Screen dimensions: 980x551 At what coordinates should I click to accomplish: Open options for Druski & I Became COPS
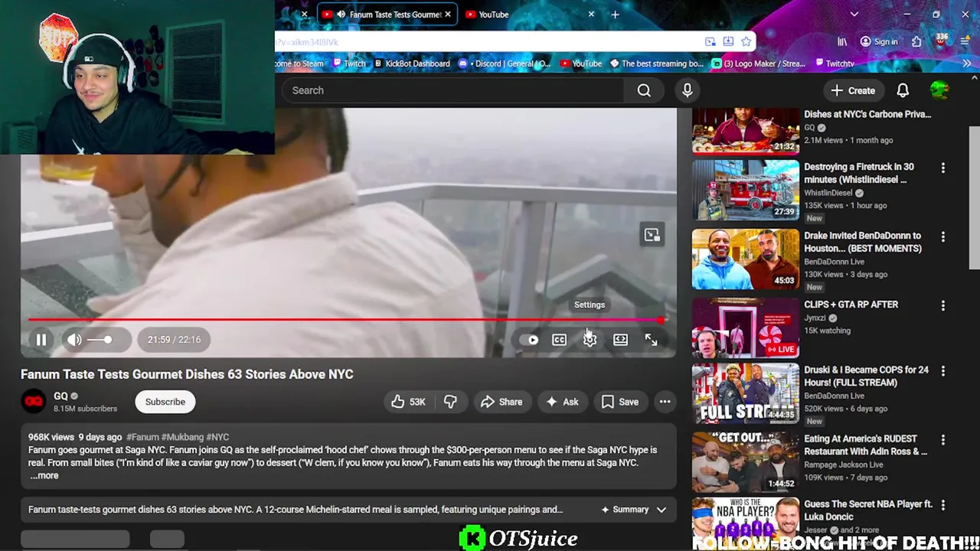pos(943,371)
